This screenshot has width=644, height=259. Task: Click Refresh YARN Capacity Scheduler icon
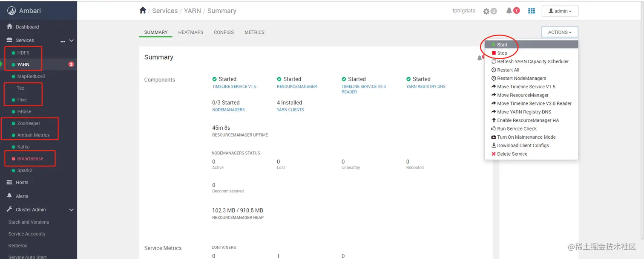(494, 61)
